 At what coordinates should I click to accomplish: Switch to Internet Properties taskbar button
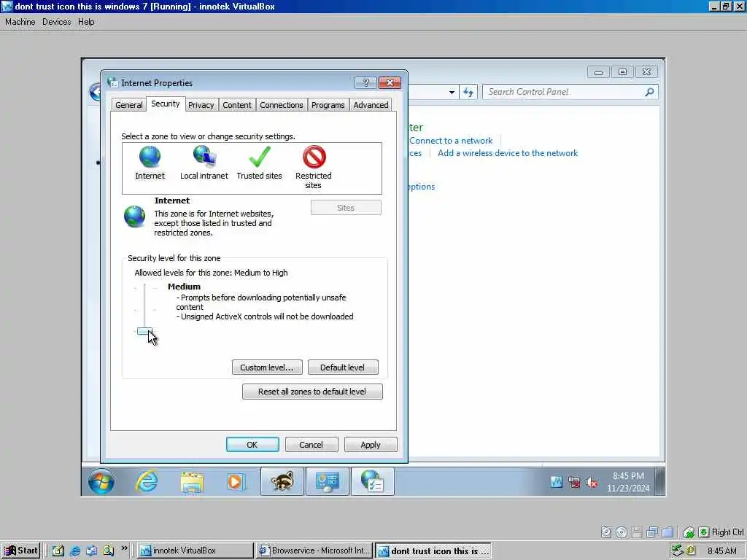coord(373,481)
